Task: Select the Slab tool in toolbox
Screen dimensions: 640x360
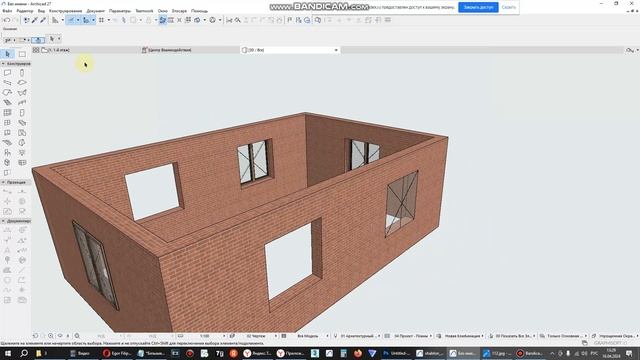Action: [x=22, y=82]
